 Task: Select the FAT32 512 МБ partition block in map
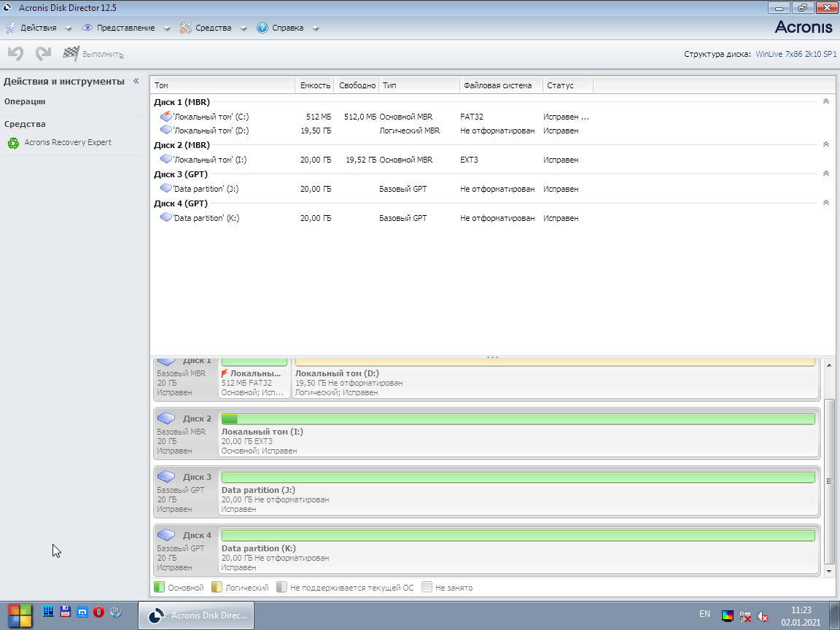[254, 378]
